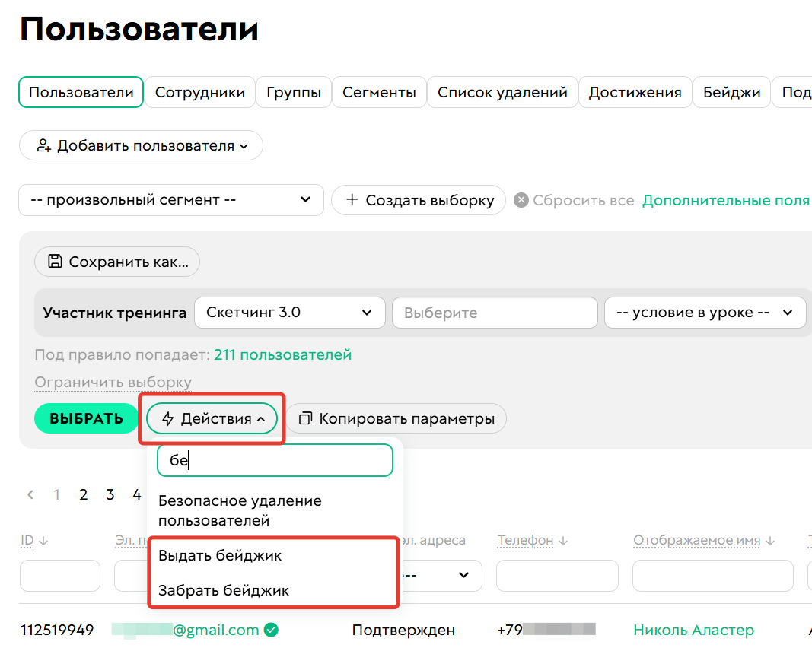Image resolution: width=812 pixels, height=648 pixels.
Task: Click the green verified checkmark next to the email
Action: pyautogui.click(x=272, y=630)
